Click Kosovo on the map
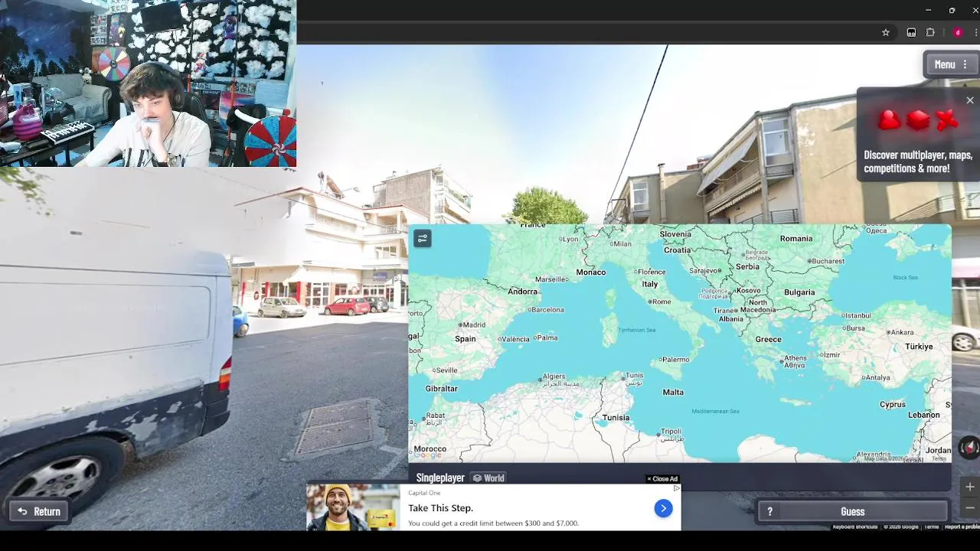Image resolution: width=980 pixels, height=551 pixels. 748,292
